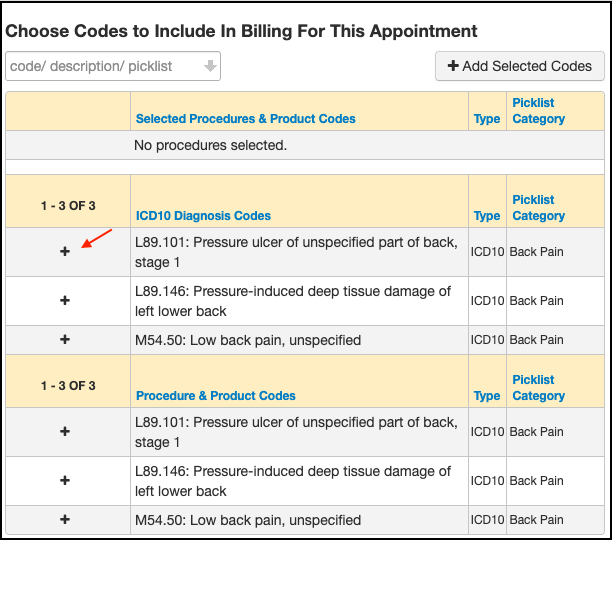Add L89.146 diagnosis code with plus icon
This screenshot has height=593, width=613.
(x=65, y=301)
